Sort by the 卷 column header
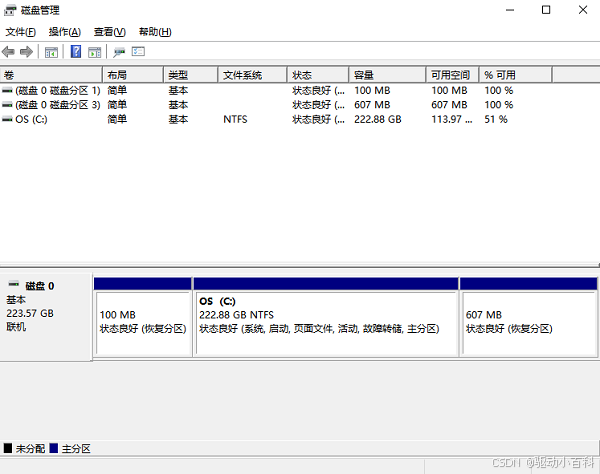Image resolution: width=600 pixels, height=474 pixels. tap(51, 75)
